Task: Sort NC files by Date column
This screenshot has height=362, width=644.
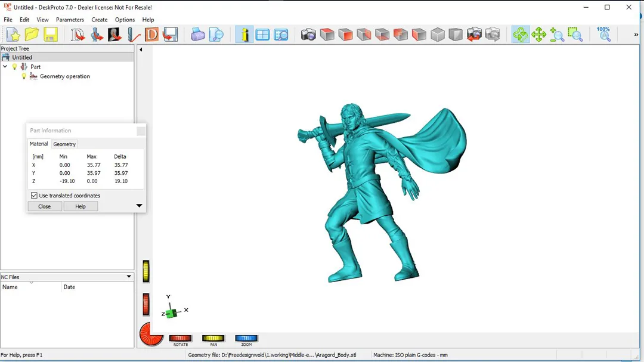Action: pos(97,287)
